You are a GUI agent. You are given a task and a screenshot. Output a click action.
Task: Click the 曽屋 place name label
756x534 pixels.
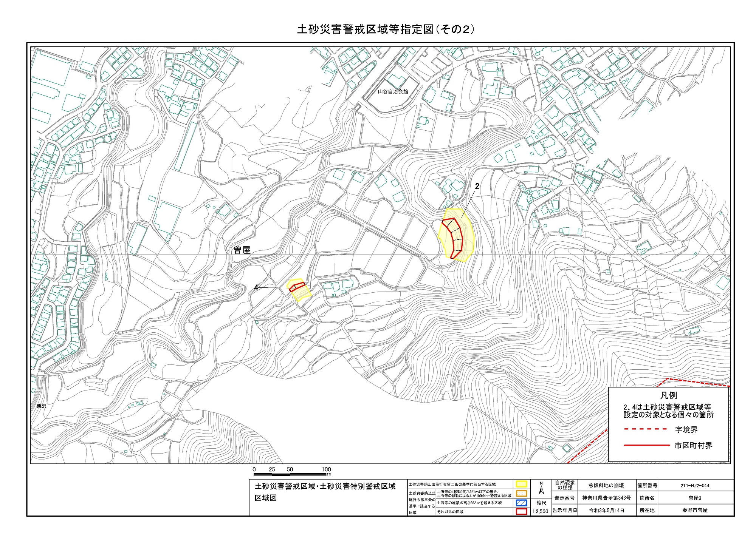[x=242, y=250]
